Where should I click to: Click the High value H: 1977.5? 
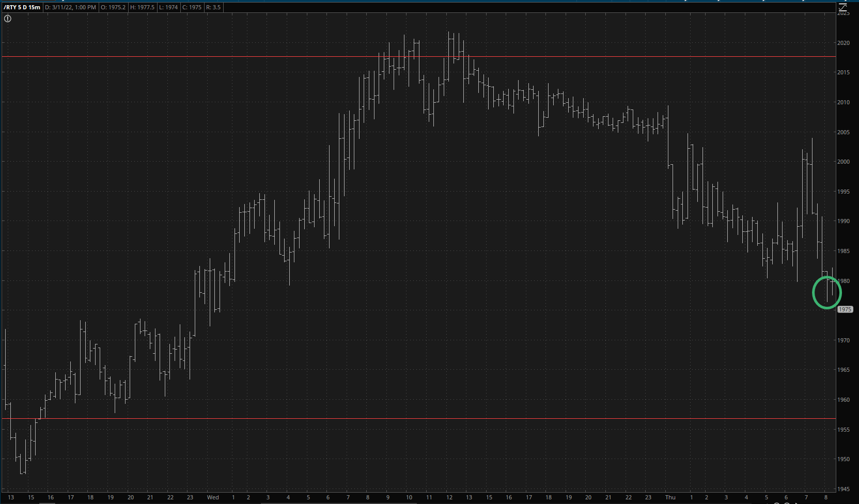143,7
